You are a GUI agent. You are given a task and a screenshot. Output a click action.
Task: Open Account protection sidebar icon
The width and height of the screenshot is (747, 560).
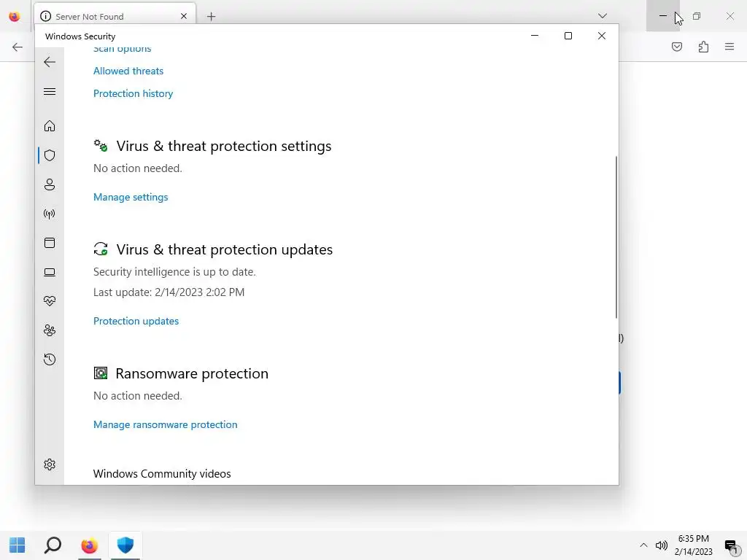50,184
